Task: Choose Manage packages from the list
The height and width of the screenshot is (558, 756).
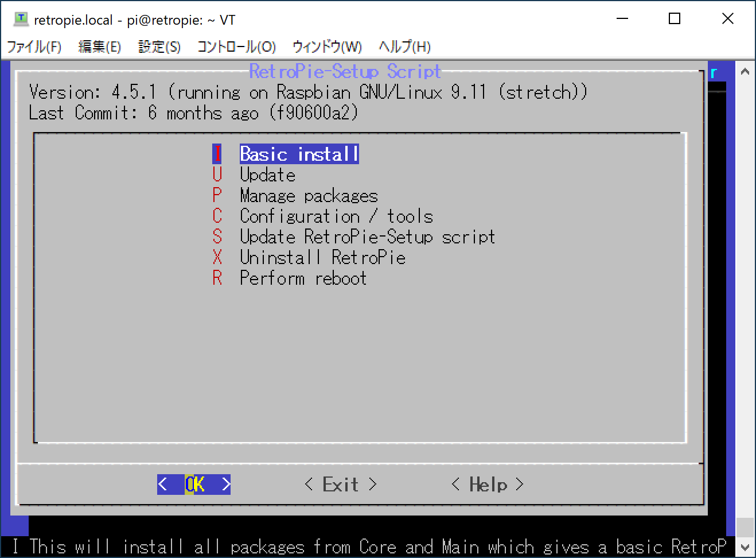Action: coord(308,195)
